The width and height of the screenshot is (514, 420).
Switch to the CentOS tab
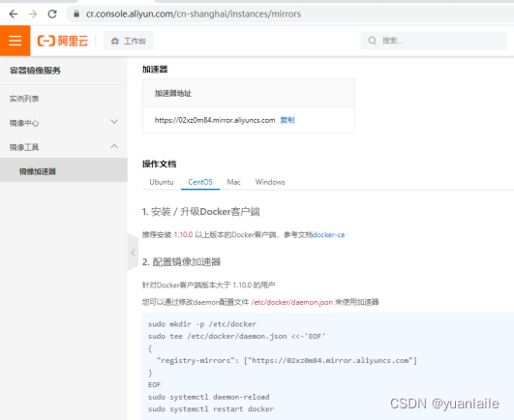click(x=200, y=182)
